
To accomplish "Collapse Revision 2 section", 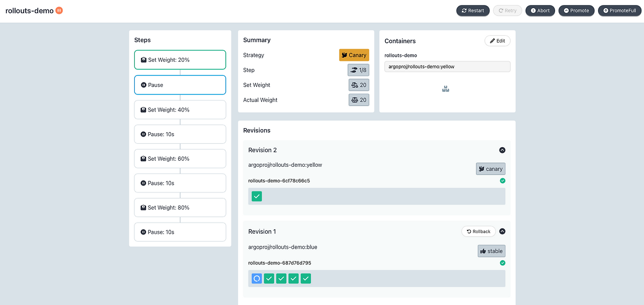I will pyautogui.click(x=502, y=150).
